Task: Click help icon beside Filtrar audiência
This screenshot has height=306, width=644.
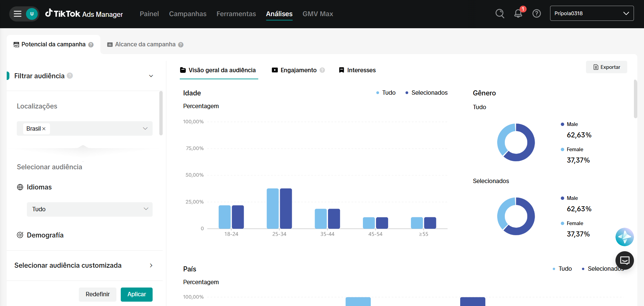Action: (x=70, y=76)
